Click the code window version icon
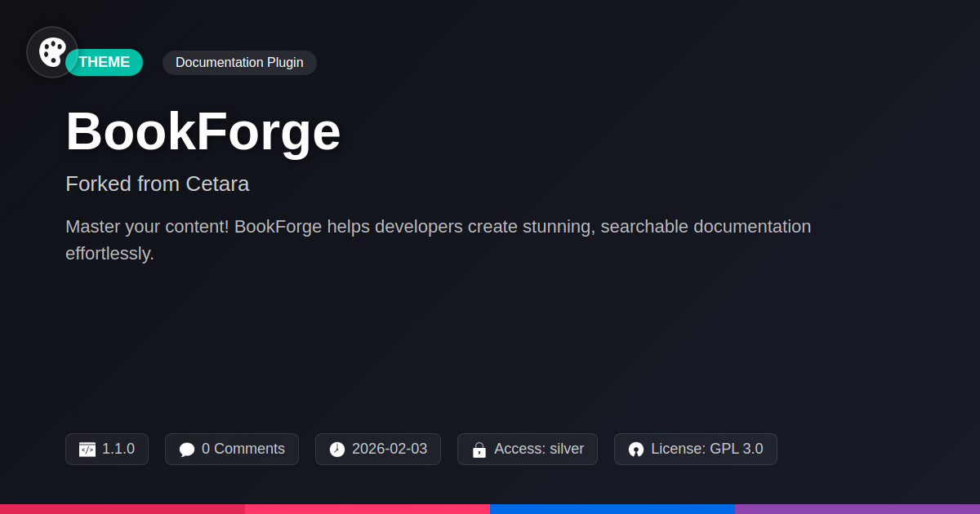The image size is (980, 514). (x=87, y=450)
